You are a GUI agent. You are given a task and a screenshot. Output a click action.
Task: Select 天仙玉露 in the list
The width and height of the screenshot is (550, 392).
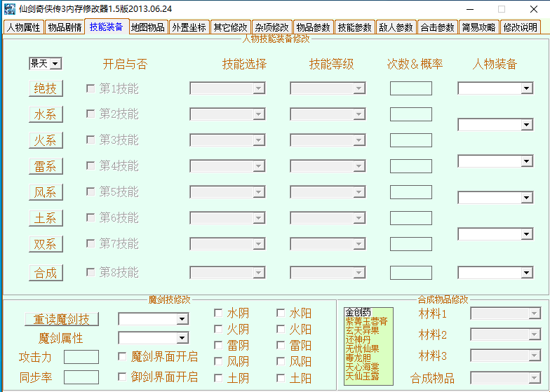[362, 376]
